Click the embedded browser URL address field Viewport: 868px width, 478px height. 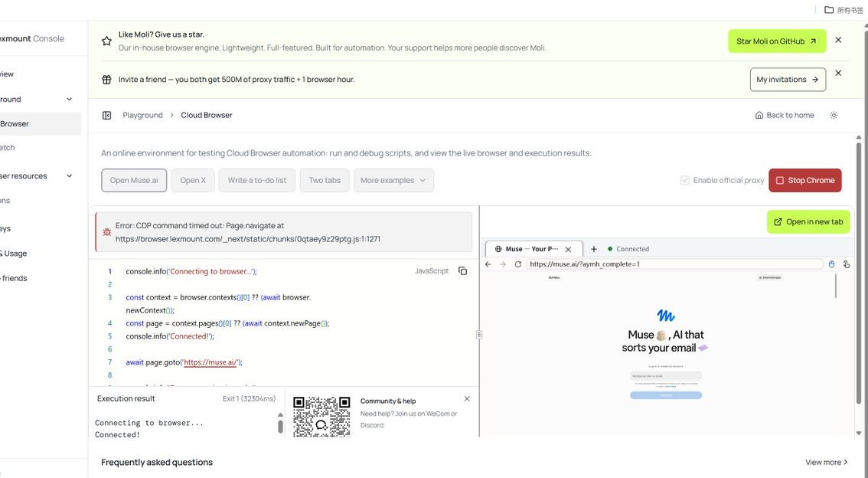click(x=674, y=264)
